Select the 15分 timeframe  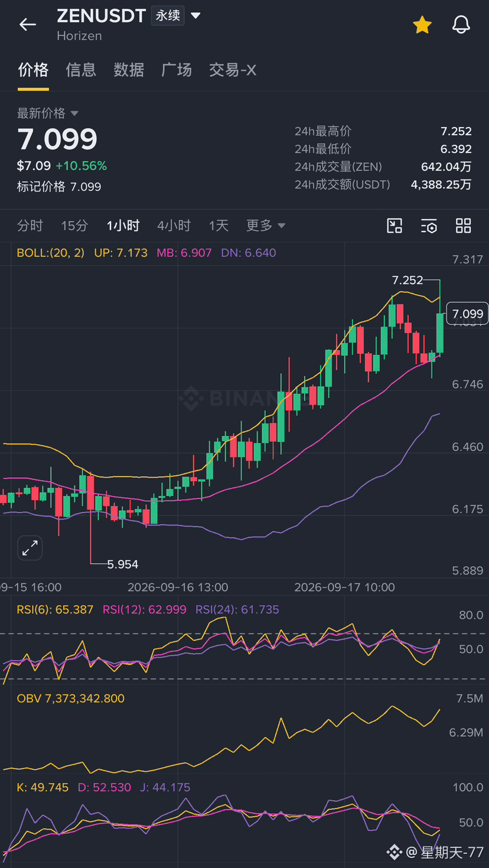[74, 226]
